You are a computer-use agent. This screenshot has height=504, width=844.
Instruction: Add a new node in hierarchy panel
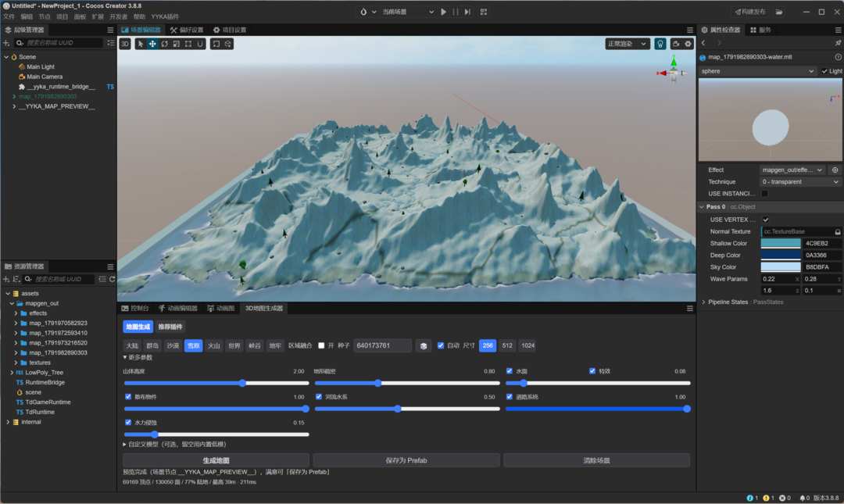coord(6,42)
